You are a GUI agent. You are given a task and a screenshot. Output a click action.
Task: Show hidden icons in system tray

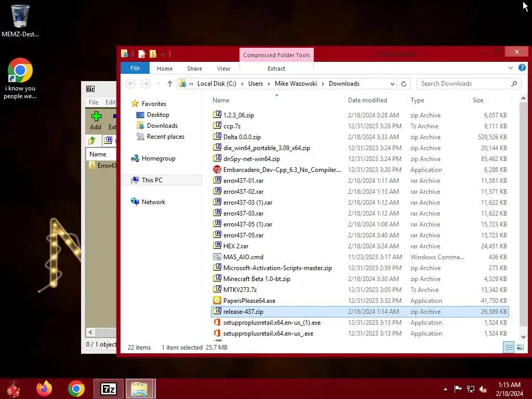click(x=445, y=389)
